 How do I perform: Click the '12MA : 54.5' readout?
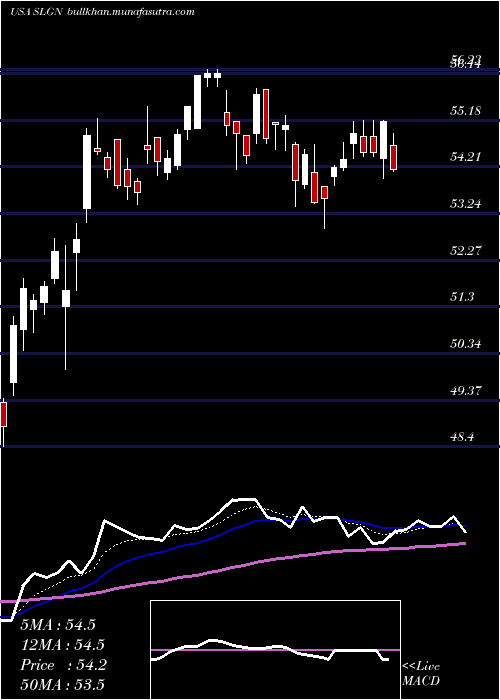(x=62, y=645)
